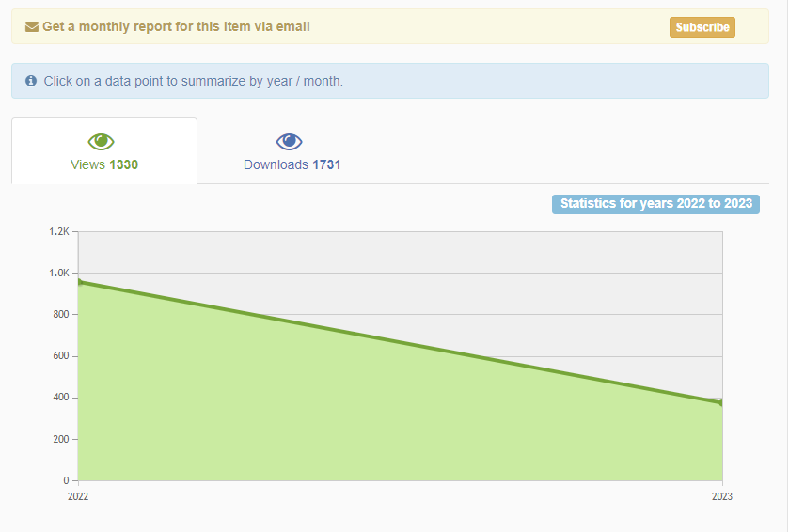
Task: Click the 800 y-axis label
Action: point(61,314)
